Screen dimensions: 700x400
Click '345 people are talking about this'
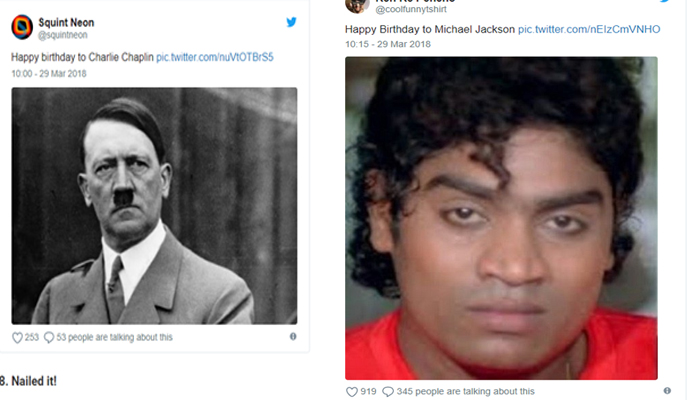pos(465,392)
